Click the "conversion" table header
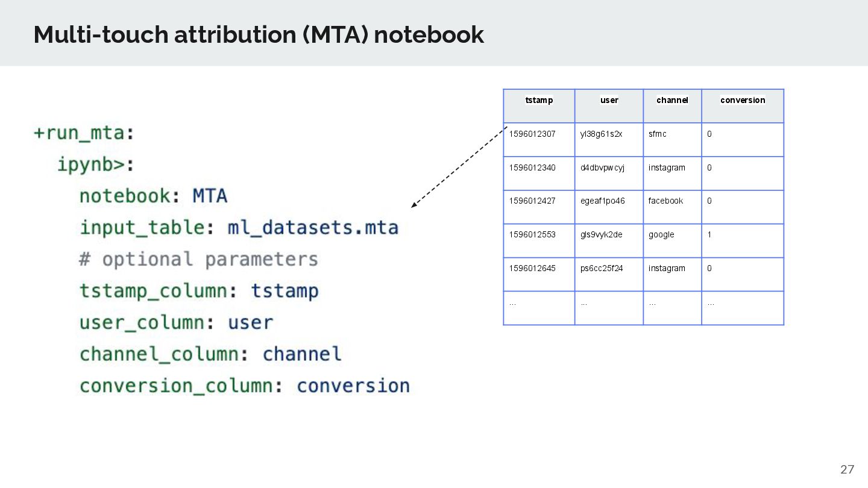Screen dimensions: 868x488 pyautogui.click(x=743, y=106)
